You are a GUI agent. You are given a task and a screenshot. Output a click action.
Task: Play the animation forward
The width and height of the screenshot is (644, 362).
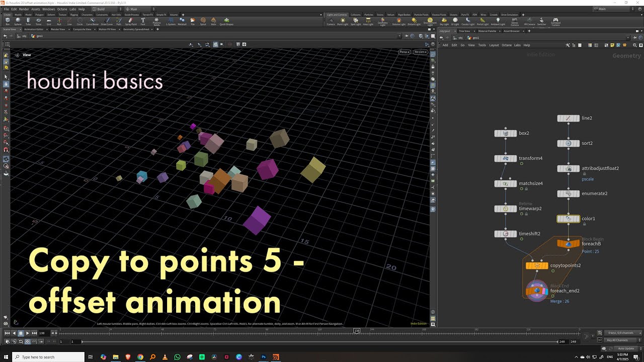[x=27, y=333]
